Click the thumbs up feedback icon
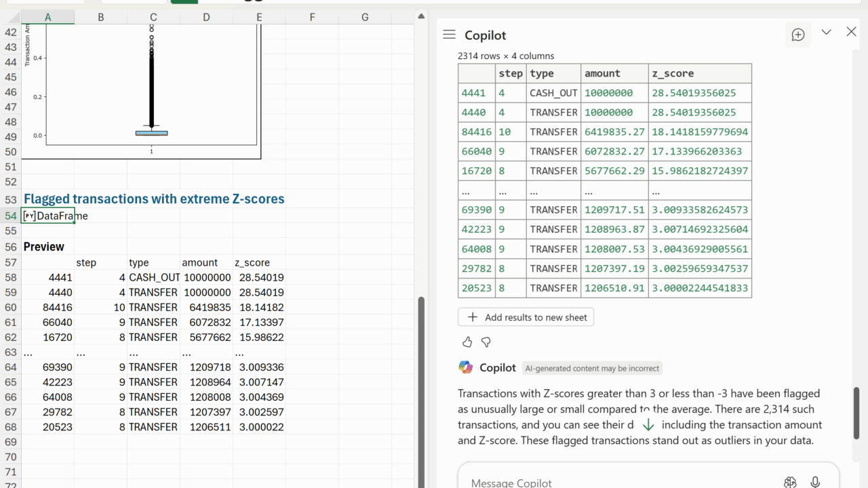 tap(467, 342)
